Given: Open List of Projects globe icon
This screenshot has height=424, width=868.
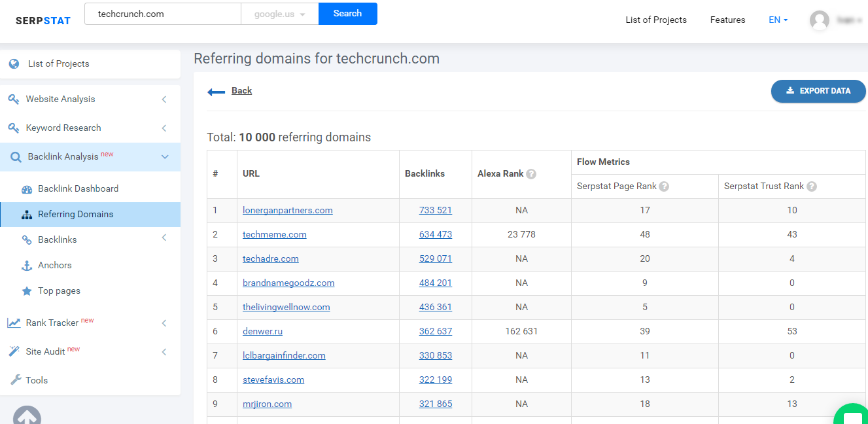Looking at the screenshot, I should click(14, 63).
